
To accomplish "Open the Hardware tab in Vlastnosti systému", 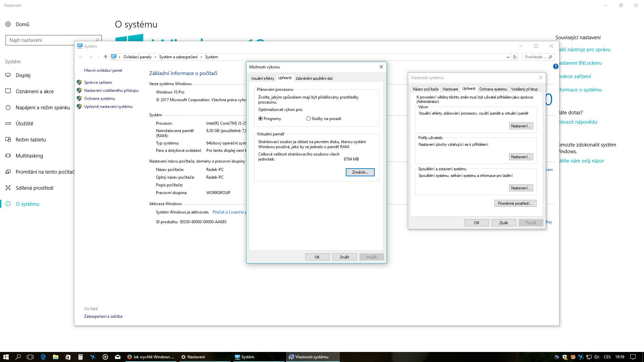I will click(x=450, y=89).
